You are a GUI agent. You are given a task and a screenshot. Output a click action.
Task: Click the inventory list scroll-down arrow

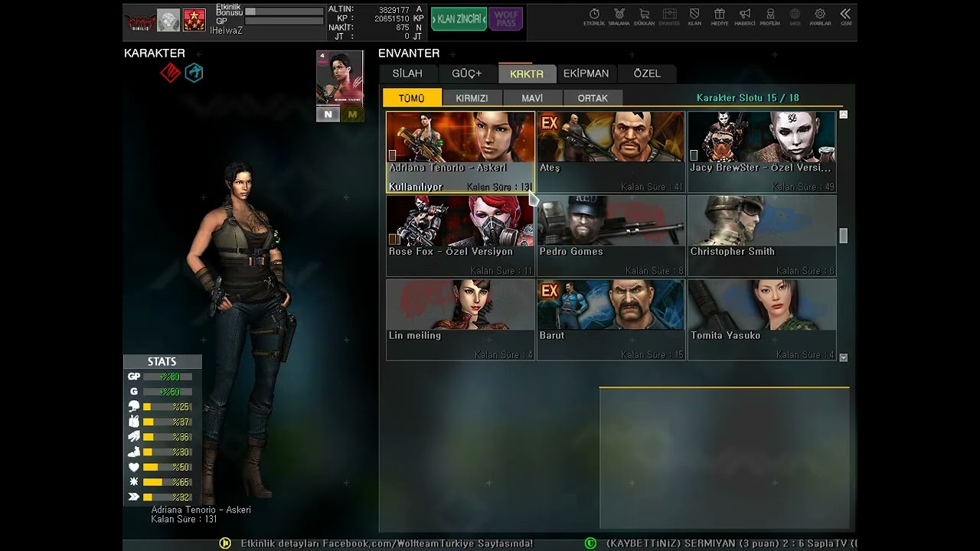(844, 357)
